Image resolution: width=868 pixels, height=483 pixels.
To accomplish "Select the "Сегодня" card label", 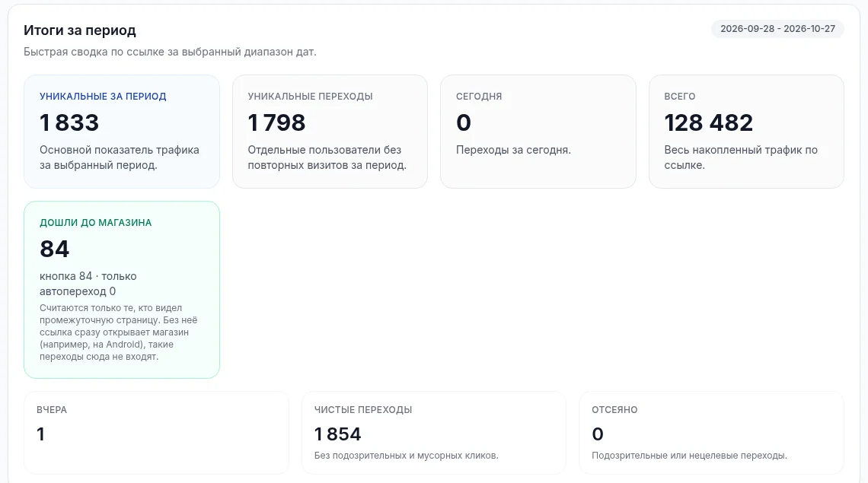I will (479, 97).
